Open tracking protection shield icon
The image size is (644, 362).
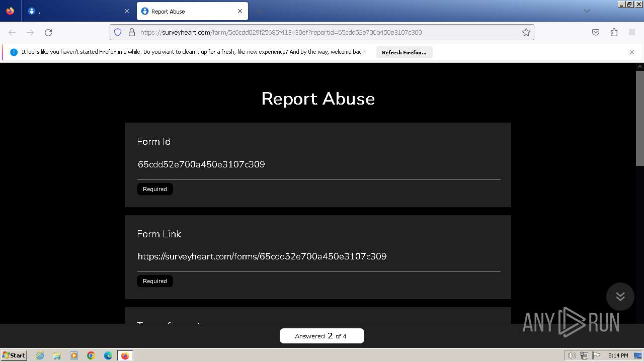point(118,32)
